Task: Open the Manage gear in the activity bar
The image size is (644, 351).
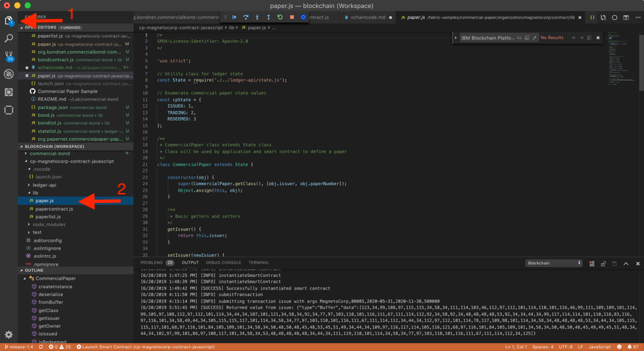Action: point(9,334)
